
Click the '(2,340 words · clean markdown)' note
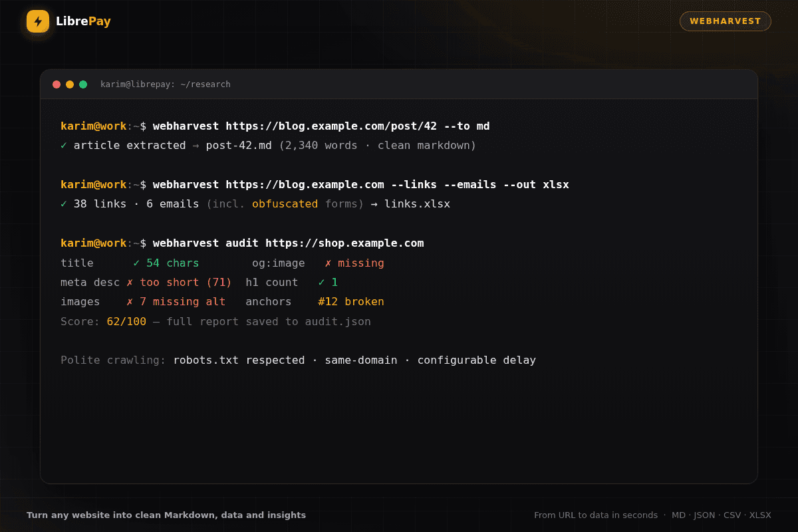click(x=378, y=146)
